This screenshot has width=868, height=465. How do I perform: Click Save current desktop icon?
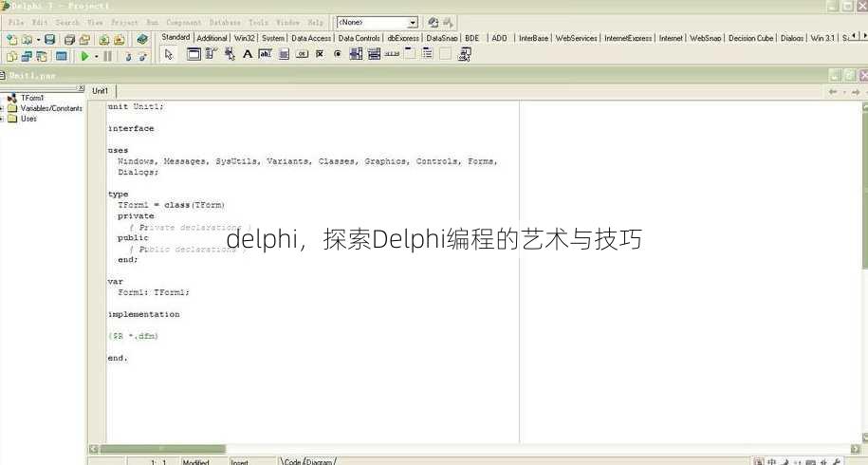pyautogui.click(x=433, y=23)
